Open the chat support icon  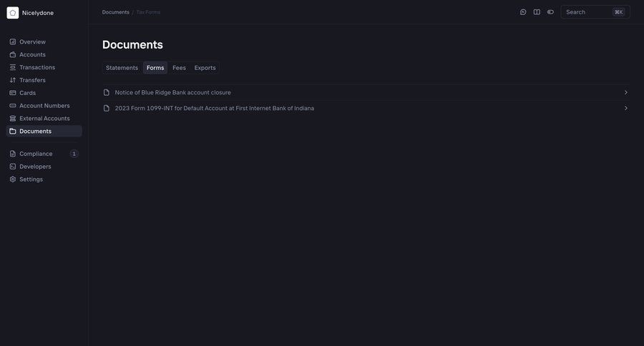[523, 12]
